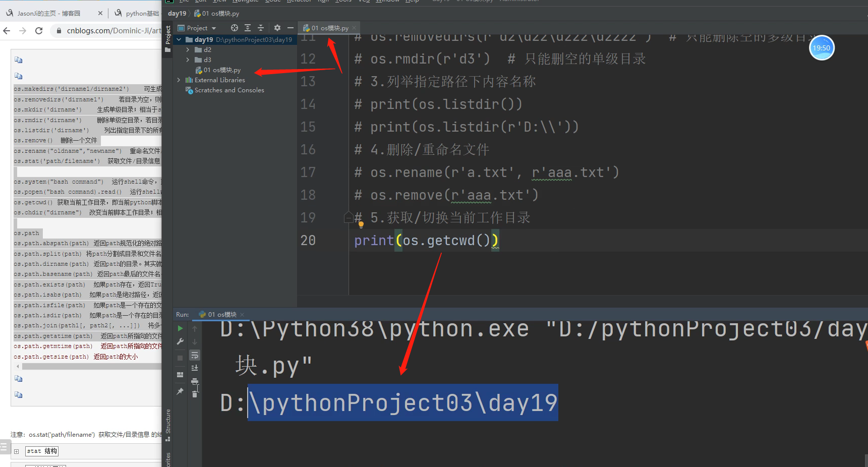Close the 'JasonJi的主页' browser tab

(x=100, y=14)
